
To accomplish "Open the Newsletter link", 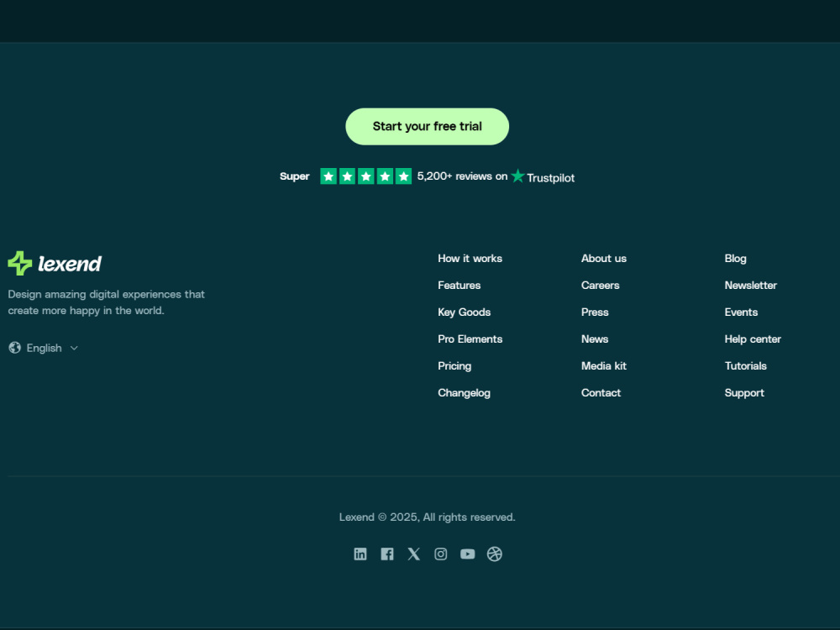I will point(750,285).
